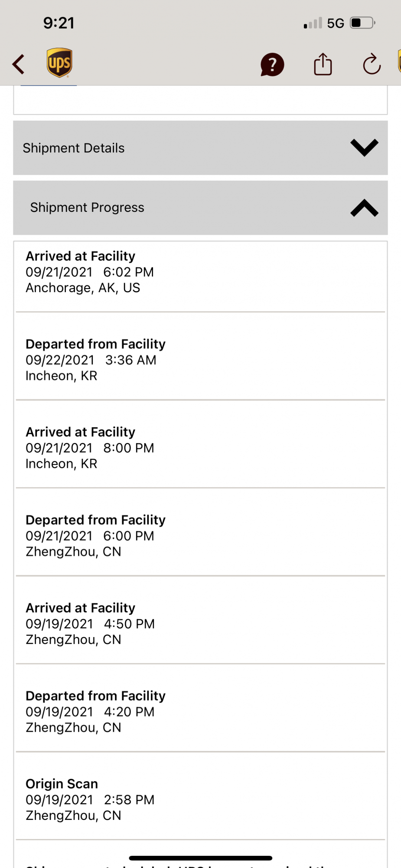Tap the refresh icon
This screenshot has height=868, width=401.
pos(372,64)
